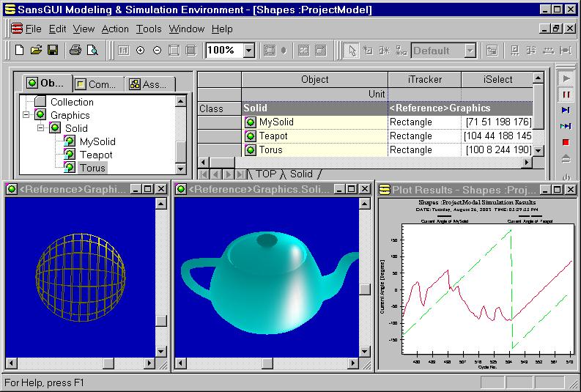Image resolution: width=581 pixels, height=392 pixels.
Task: Select Torus in the tree
Action: [92, 168]
